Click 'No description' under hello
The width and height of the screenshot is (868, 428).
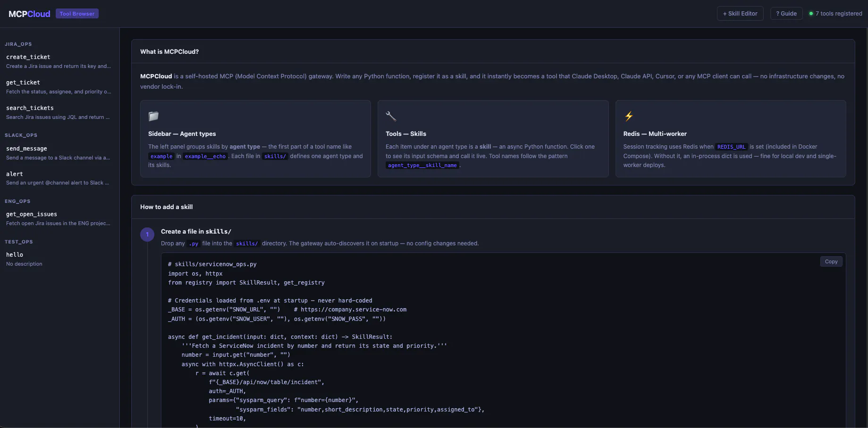pyautogui.click(x=24, y=264)
